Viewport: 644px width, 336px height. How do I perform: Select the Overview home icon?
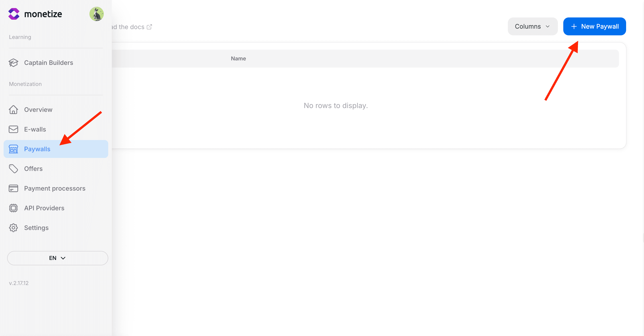[x=13, y=110]
